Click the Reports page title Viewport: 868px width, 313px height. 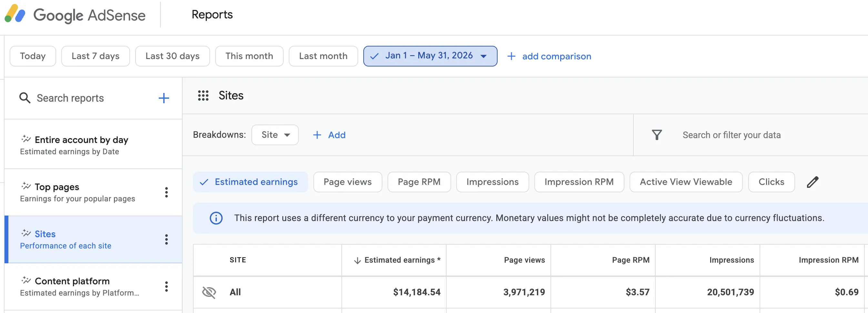[x=212, y=15]
